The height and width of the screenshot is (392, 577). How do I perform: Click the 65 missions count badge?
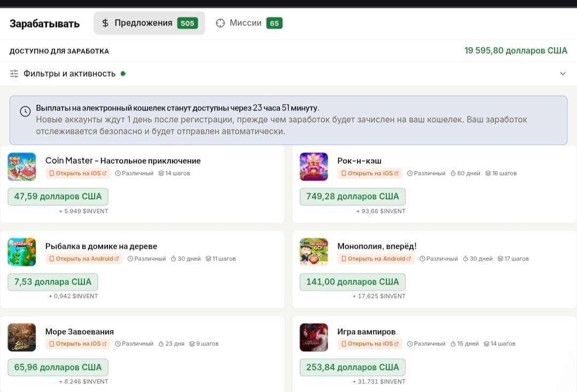274,23
